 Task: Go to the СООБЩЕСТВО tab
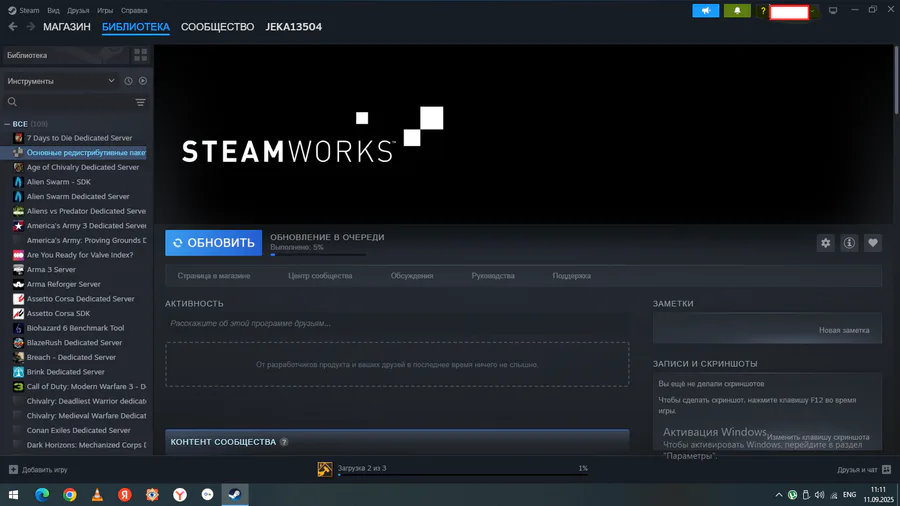pos(218,27)
